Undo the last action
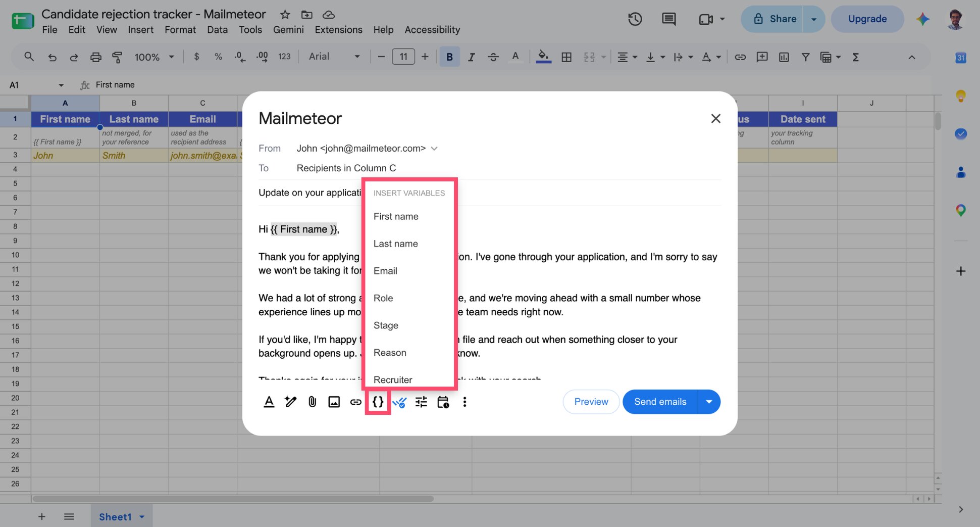 click(52, 57)
